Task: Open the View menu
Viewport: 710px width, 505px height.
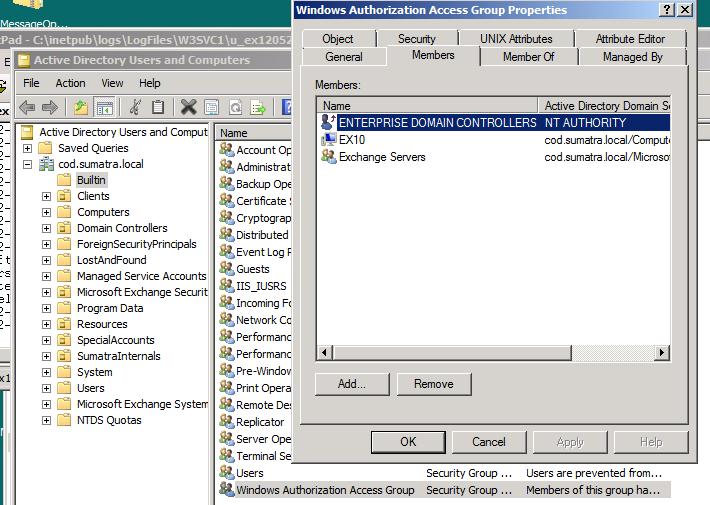Action: 112,83
